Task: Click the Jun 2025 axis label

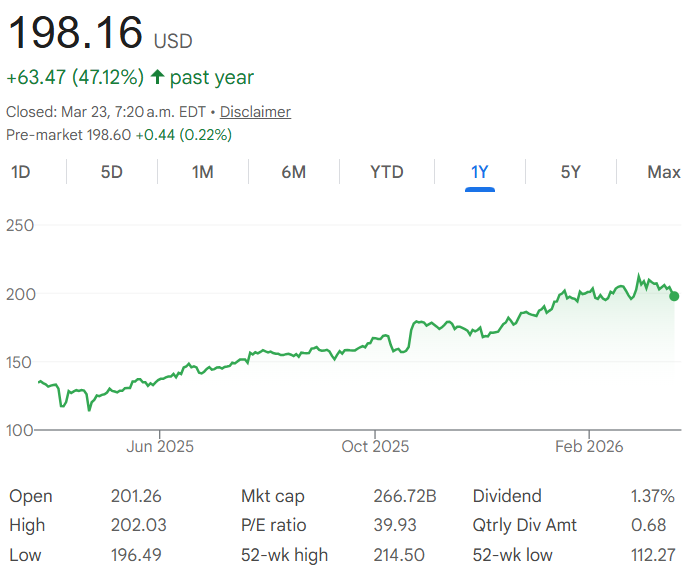Action: [160, 447]
